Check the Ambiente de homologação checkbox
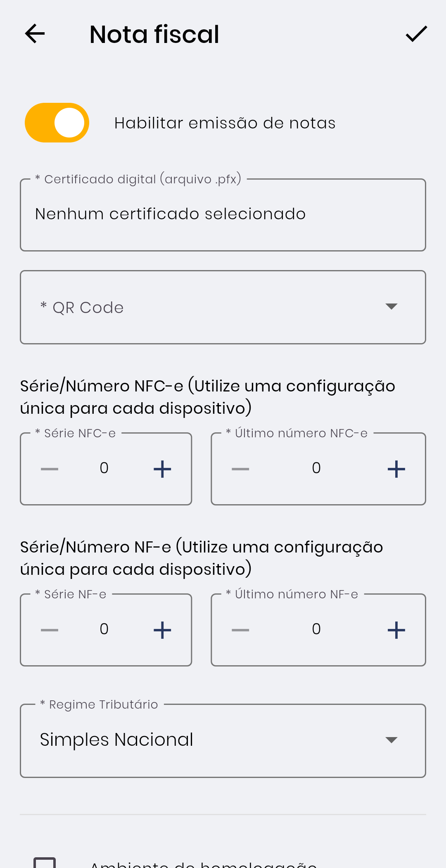 45,863
